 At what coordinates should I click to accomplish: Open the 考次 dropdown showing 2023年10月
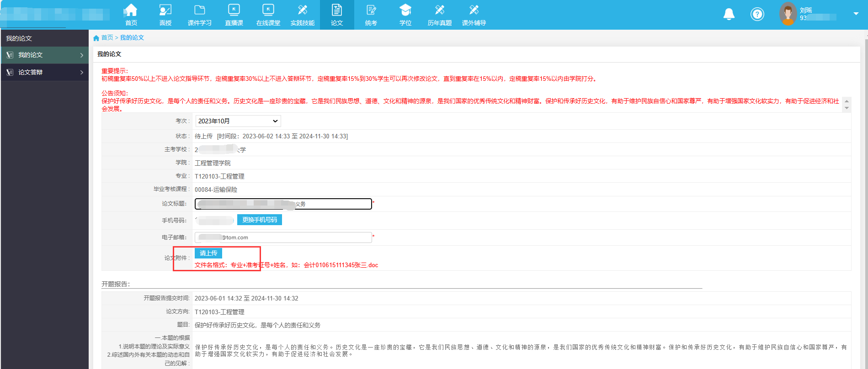(x=238, y=121)
